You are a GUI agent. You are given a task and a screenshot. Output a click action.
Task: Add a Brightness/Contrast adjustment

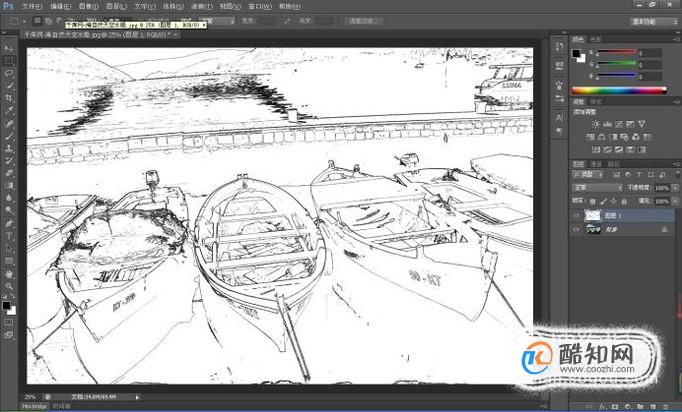[x=596, y=124]
